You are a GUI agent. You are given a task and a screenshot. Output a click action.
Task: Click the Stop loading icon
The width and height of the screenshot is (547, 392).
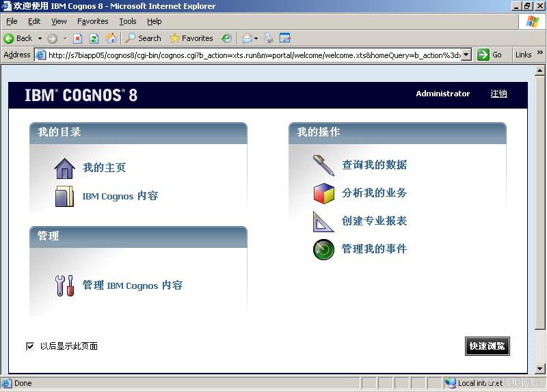pyautogui.click(x=77, y=38)
